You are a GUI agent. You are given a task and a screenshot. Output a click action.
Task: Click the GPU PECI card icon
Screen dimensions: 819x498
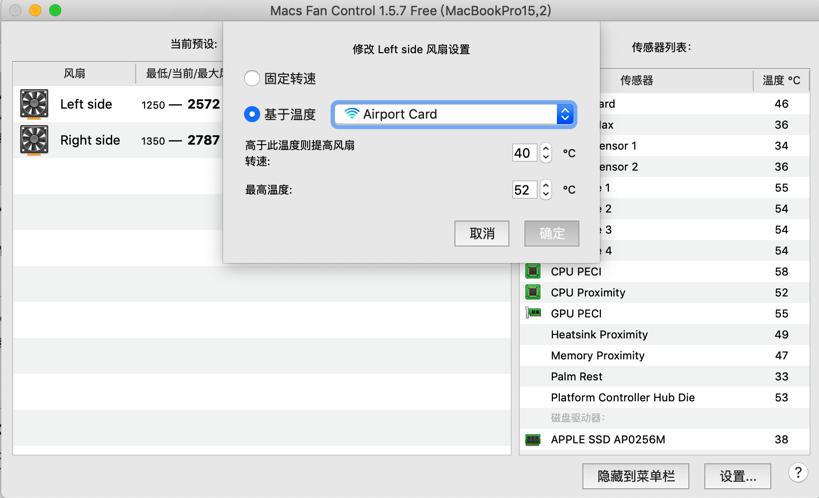tap(533, 313)
